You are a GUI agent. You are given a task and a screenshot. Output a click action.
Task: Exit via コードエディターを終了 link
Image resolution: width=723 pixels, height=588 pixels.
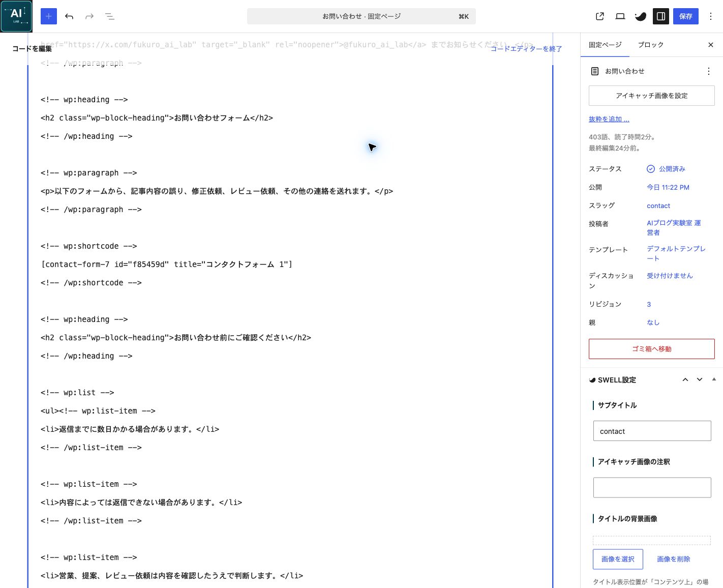(526, 49)
